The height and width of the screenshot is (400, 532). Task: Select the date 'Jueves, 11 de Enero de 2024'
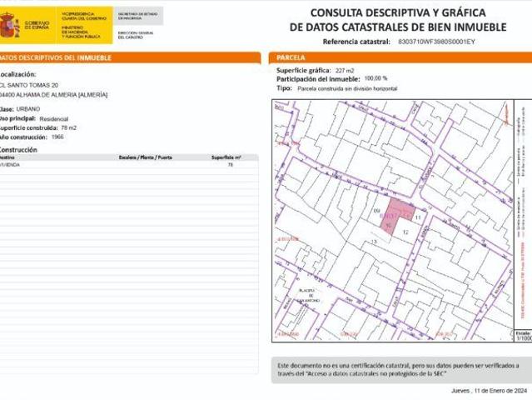click(490, 391)
